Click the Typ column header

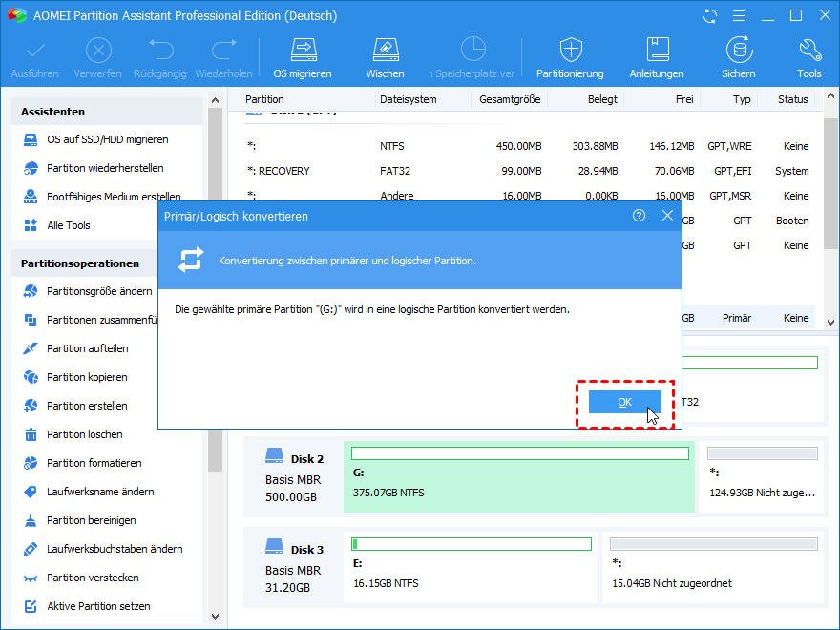tap(742, 99)
